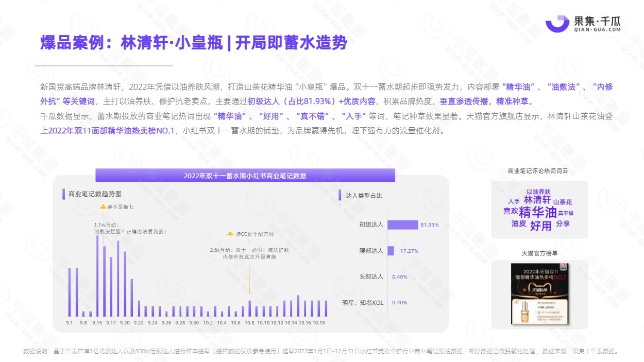The image size is (644, 362).
Task: Click the 10.8 date label on the x-axis
Action: tap(249, 323)
